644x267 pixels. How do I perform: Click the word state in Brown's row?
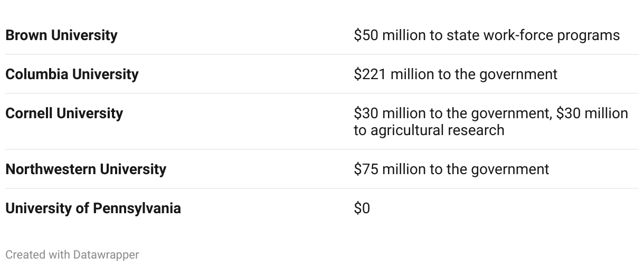(461, 35)
